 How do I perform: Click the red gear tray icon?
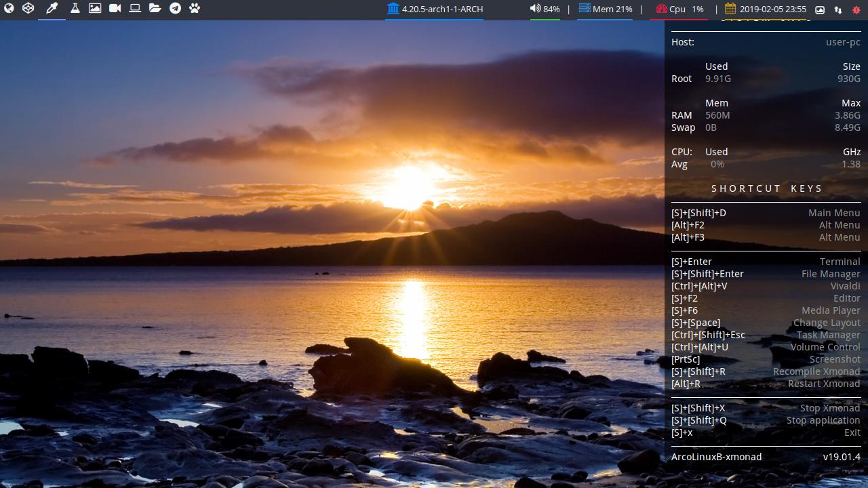(856, 9)
